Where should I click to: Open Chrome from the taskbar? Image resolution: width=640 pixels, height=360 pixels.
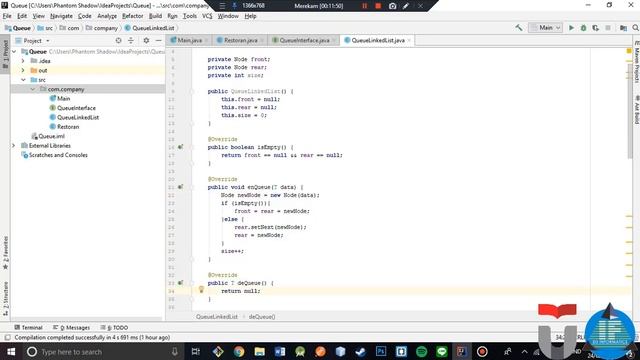coord(239,351)
